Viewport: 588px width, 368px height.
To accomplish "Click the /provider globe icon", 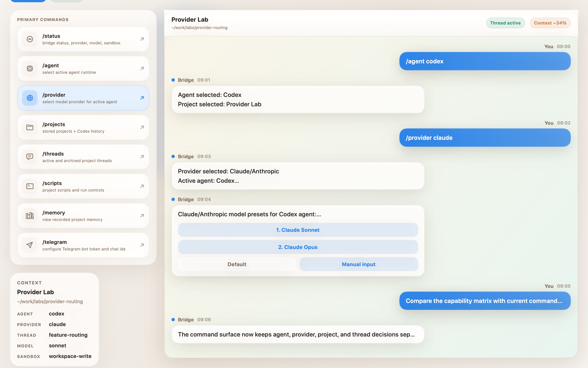I will point(30,98).
